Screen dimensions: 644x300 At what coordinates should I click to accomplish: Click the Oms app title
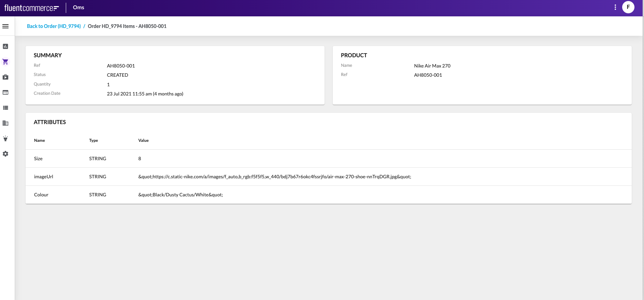pyautogui.click(x=78, y=7)
